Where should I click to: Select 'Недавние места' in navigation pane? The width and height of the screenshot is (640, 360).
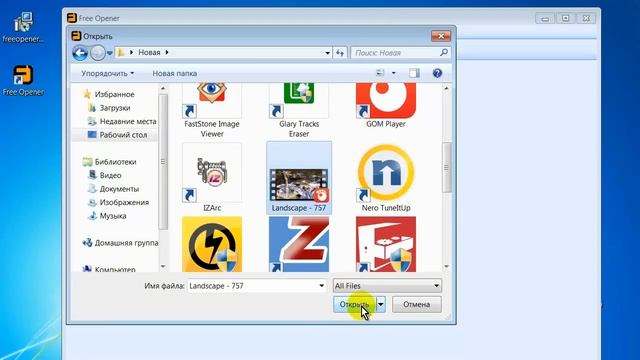(128, 121)
